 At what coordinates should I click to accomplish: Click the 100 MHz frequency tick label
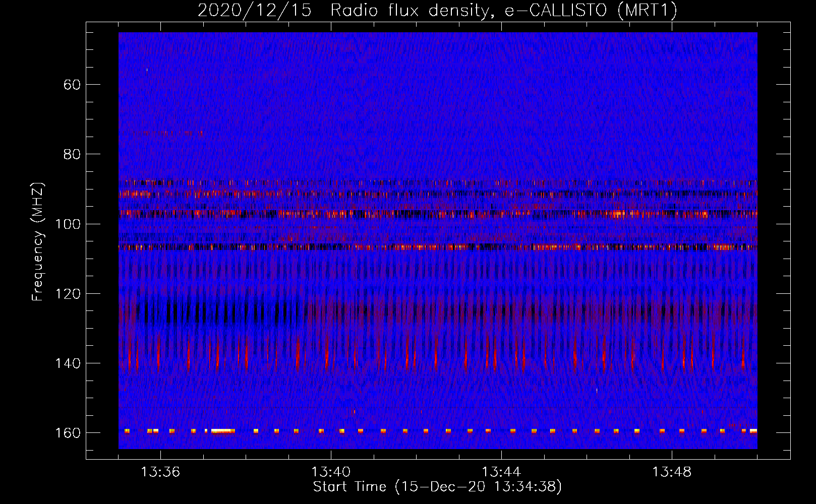68,224
